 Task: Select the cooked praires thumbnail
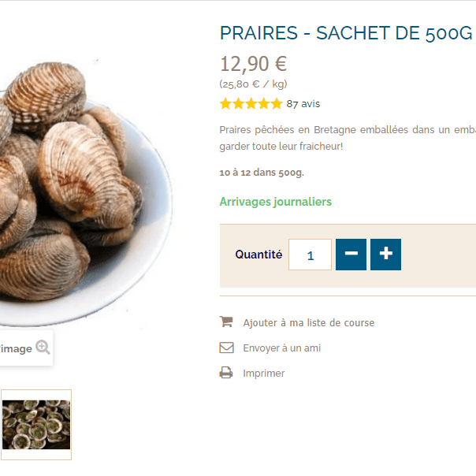click(35, 424)
